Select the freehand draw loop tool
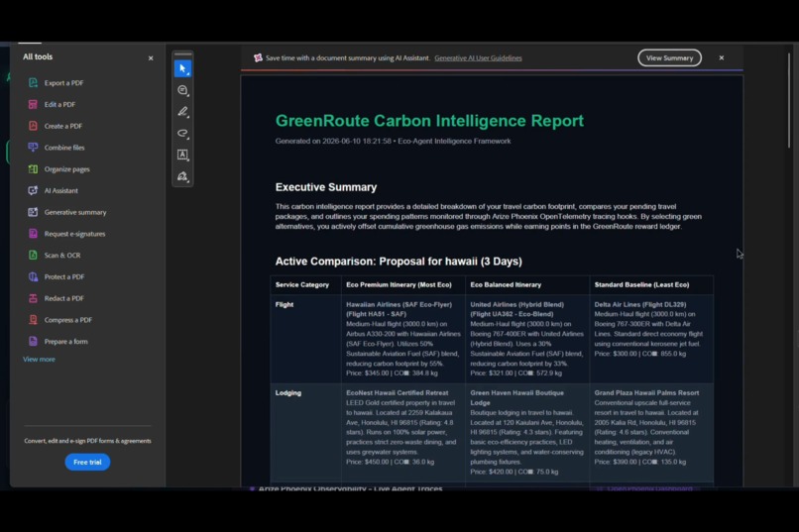The image size is (799, 532). (182, 134)
